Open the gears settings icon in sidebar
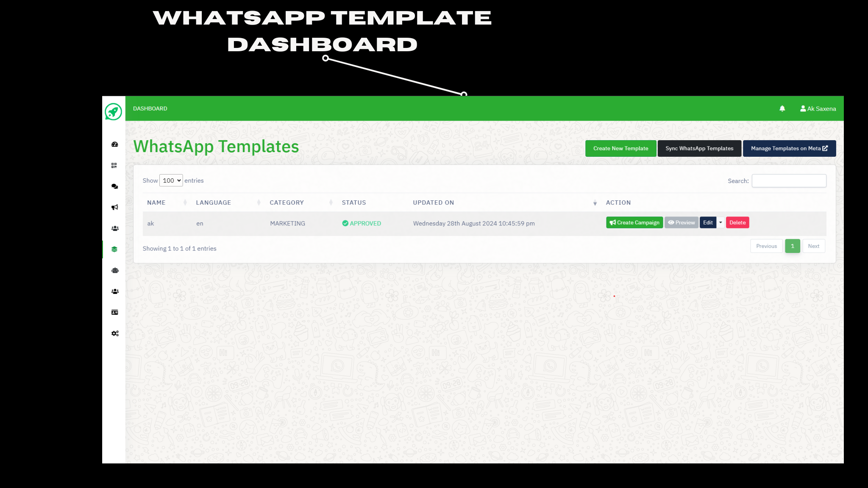Image resolution: width=868 pixels, height=488 pixels. pyautogui.click(x=115, y=333)
